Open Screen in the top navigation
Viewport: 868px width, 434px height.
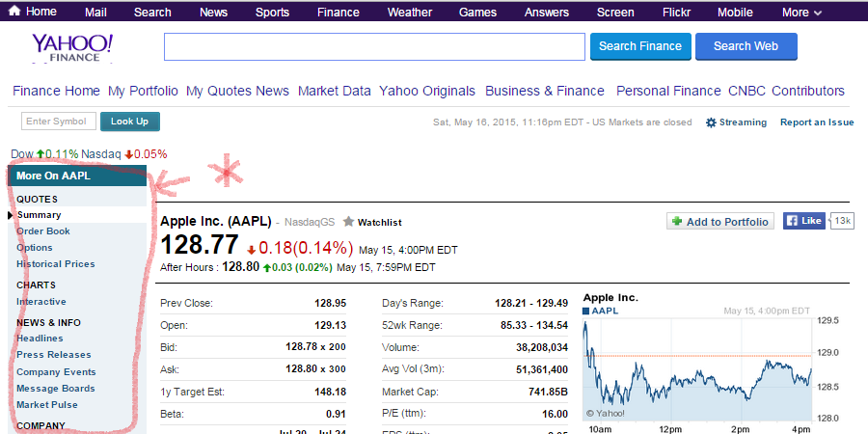tap(615, 13)
